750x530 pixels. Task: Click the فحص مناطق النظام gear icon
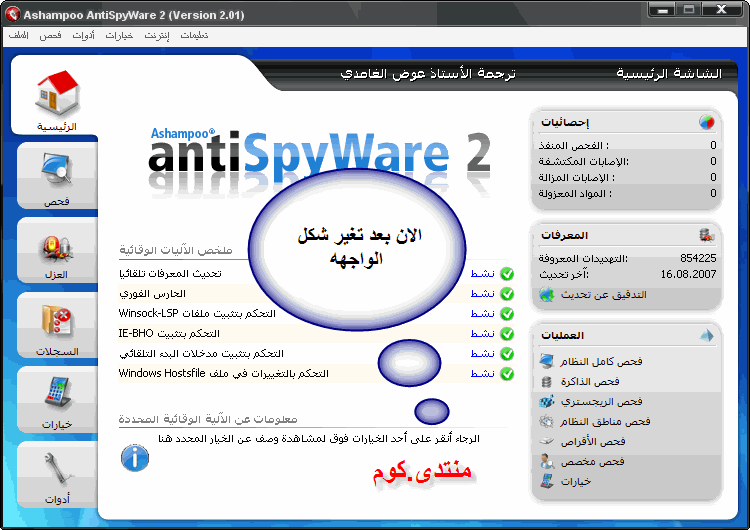point(546,421)
